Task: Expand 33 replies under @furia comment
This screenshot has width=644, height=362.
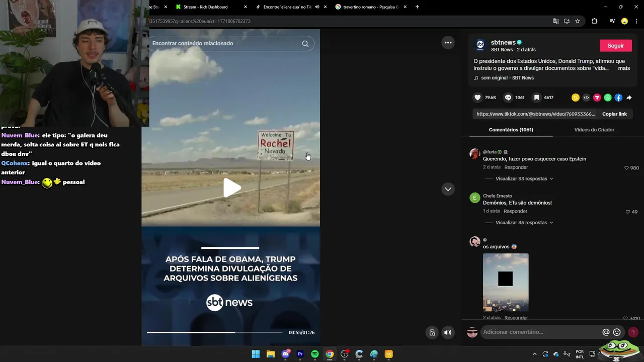Action: click(524, 178)
